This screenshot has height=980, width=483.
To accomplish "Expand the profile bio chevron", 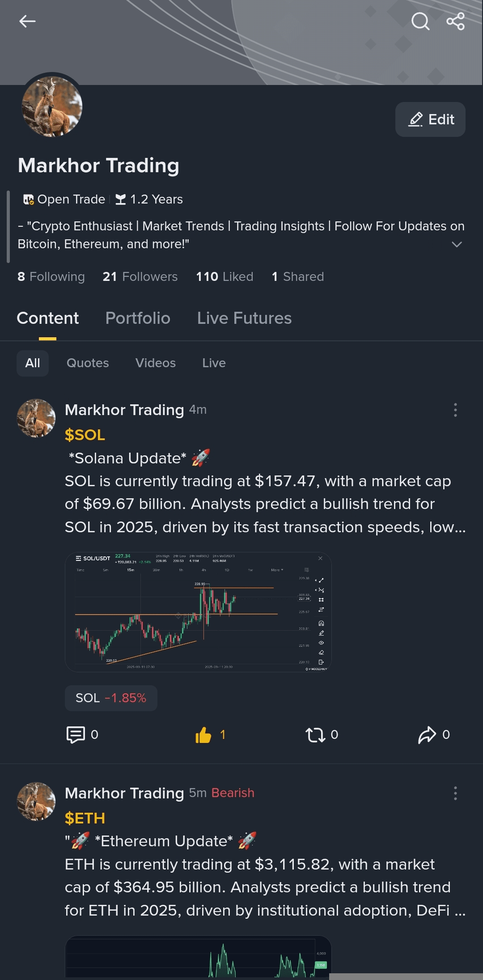I will (456, 244).
